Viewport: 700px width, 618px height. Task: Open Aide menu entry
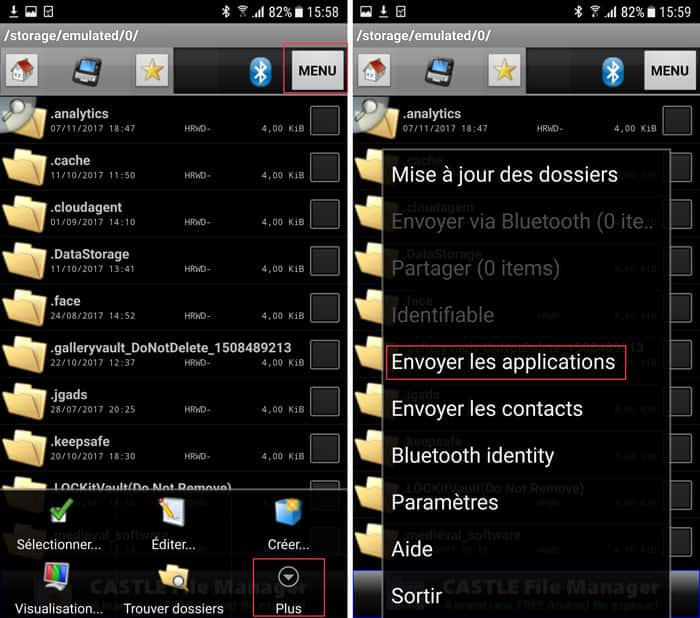tap(526, 550)
